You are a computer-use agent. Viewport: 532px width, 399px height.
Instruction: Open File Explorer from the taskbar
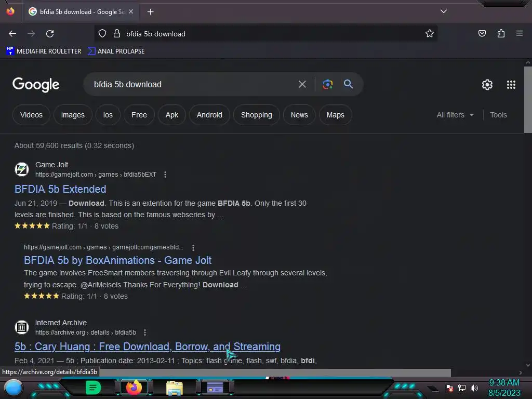[x=175, y=388]
